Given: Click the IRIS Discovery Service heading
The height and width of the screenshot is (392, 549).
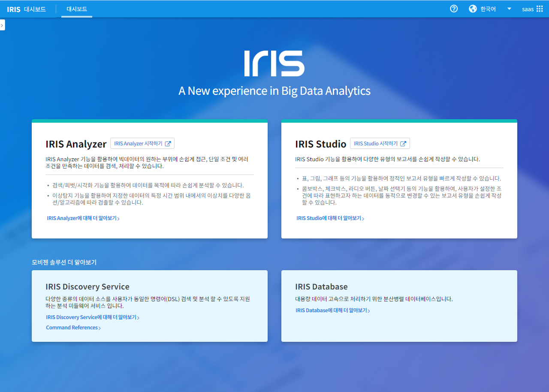Looking at the screenshot, I should (x=87, y=286).
